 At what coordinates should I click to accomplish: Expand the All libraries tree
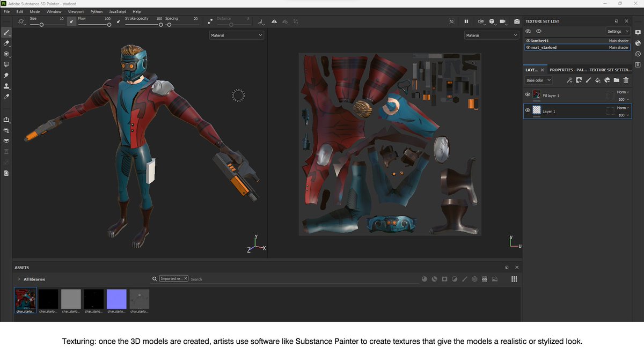pos(19,279)
